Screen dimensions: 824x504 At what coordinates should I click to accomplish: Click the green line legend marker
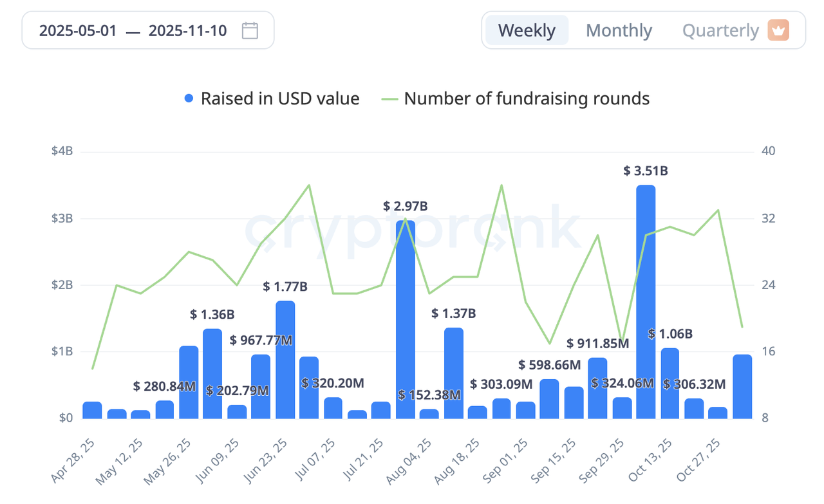coord(389,98)
